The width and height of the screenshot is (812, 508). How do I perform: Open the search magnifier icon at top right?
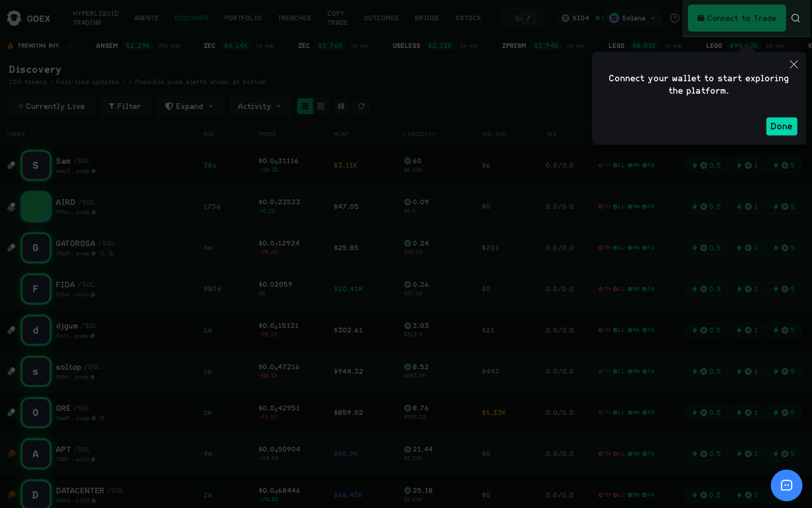pos(796,18)
